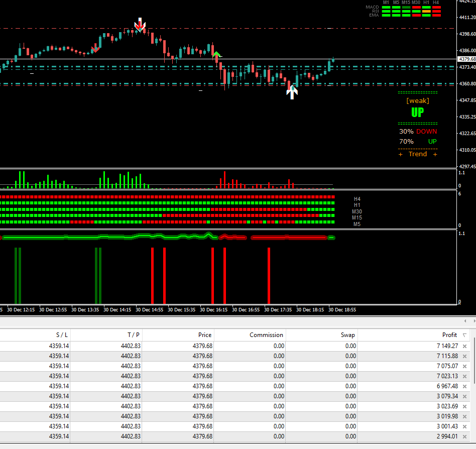Click the red down arrow signal at chart peak
Viewport: 476px width, 449px height.
(x=140, y=24)
